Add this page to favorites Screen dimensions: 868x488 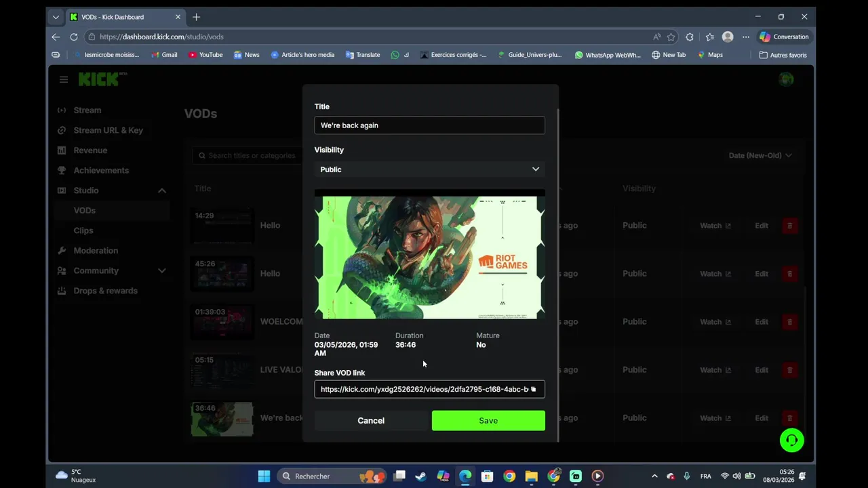[671, 37]
